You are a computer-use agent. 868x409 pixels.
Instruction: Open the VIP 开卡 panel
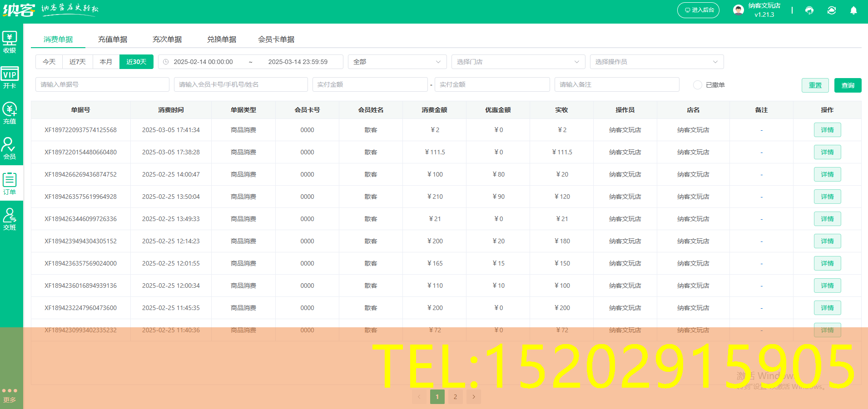[x=10, y=77]
